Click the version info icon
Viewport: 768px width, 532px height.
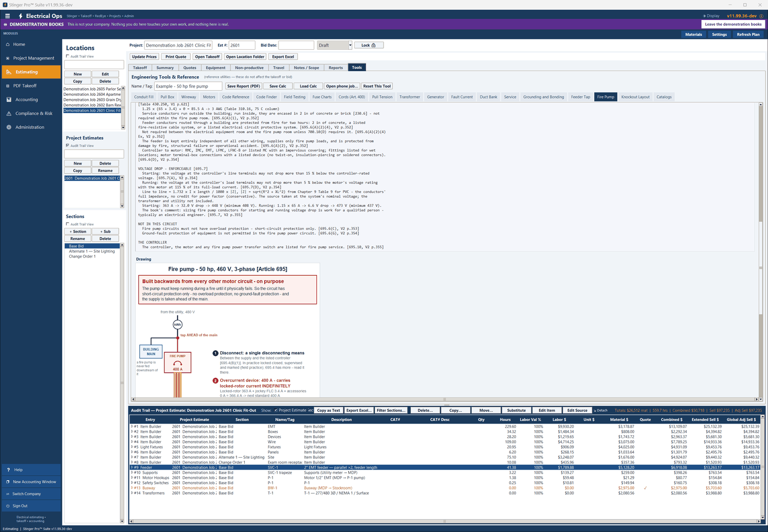coord(761,16)
